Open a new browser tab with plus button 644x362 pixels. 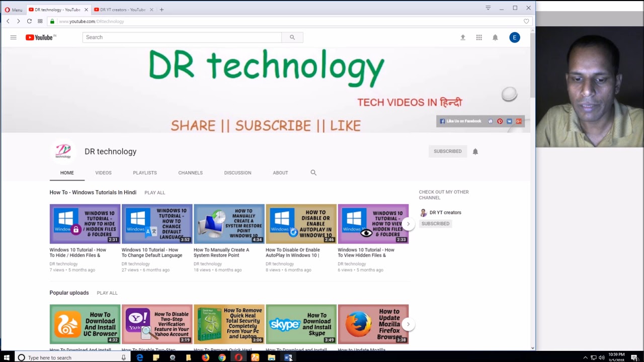tap(162, 10)
